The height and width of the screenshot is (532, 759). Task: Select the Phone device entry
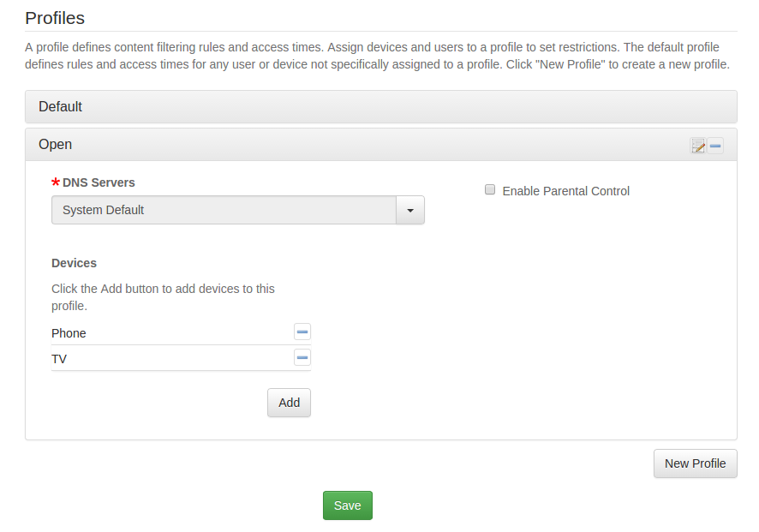(x=69, y=333)
